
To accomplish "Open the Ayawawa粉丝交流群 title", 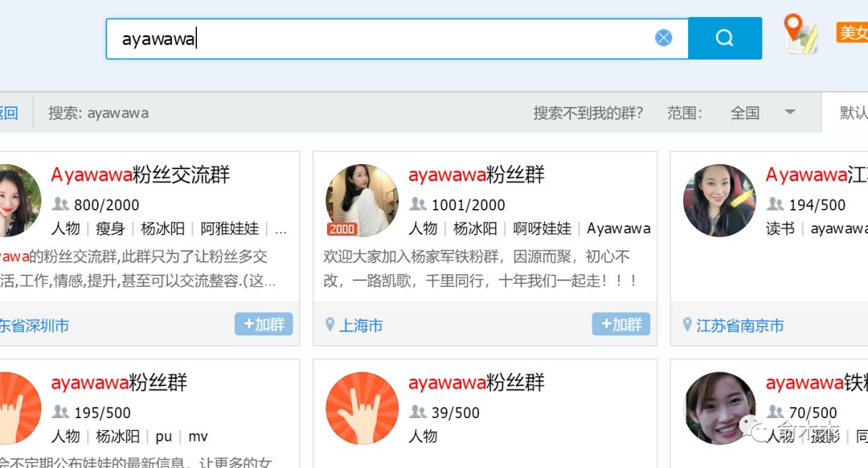I will pyautogui.click(x=140, y=175).
